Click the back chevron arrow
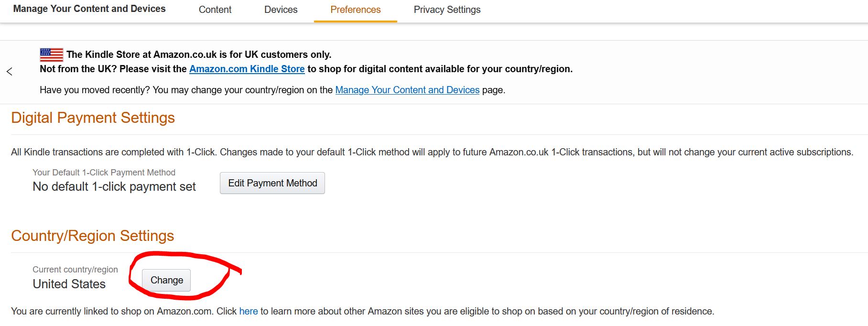Screen dimensions: 868x326 click(9, 70)
